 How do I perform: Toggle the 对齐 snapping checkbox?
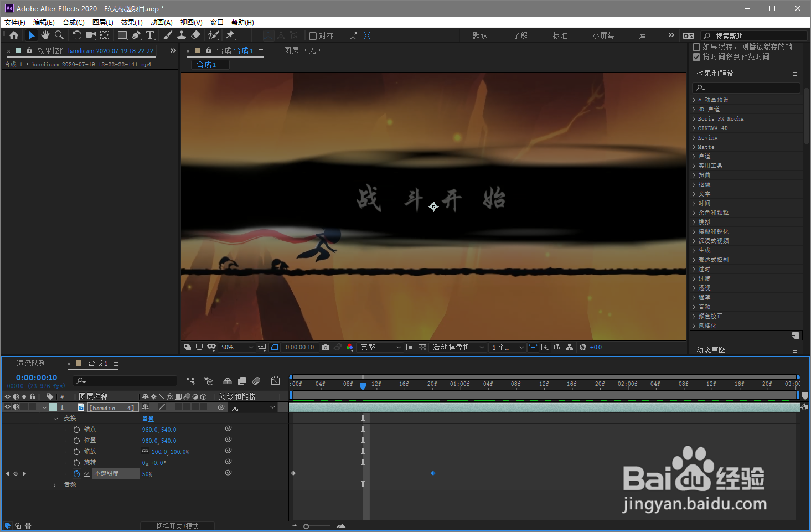313,36
